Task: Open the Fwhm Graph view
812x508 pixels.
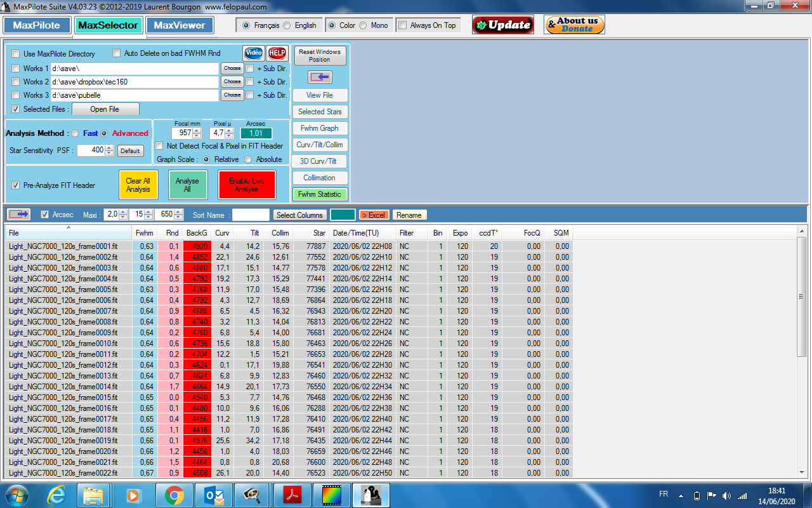Action: coord(320,128)
